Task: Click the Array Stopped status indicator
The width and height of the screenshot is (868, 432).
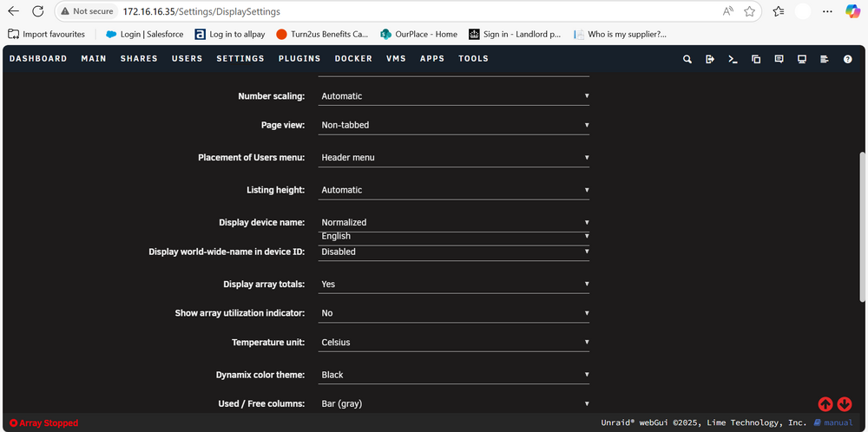Action: (x=43, y=423)
